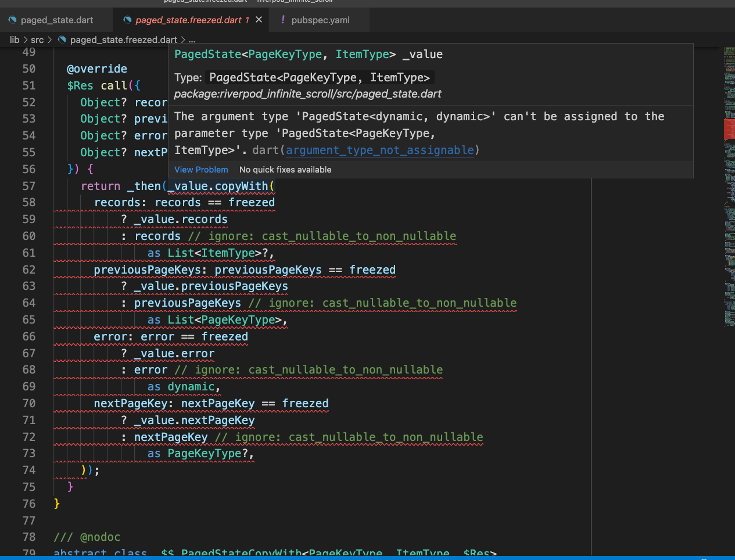Click the warning icon on the pubspec.yaml tab
Image resolution: width=735 pixels, height=560 pixels.
point(282,19)
